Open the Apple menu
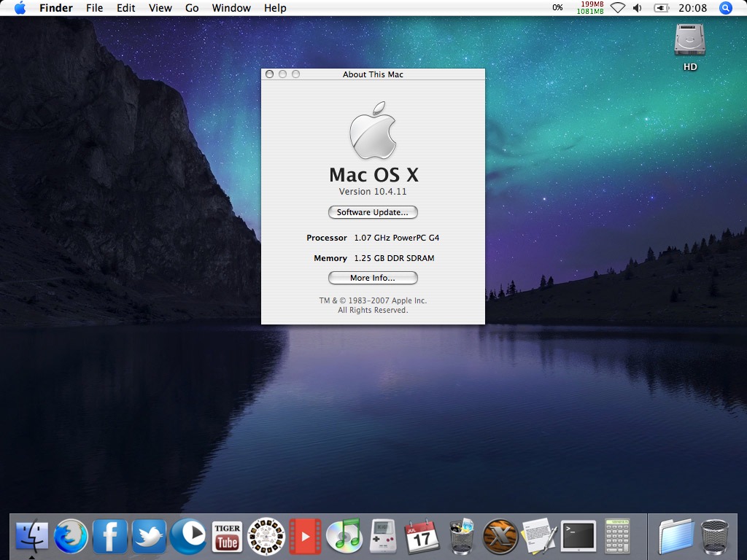This screenshot has height=560, width=747. click(x=20, y=8)
